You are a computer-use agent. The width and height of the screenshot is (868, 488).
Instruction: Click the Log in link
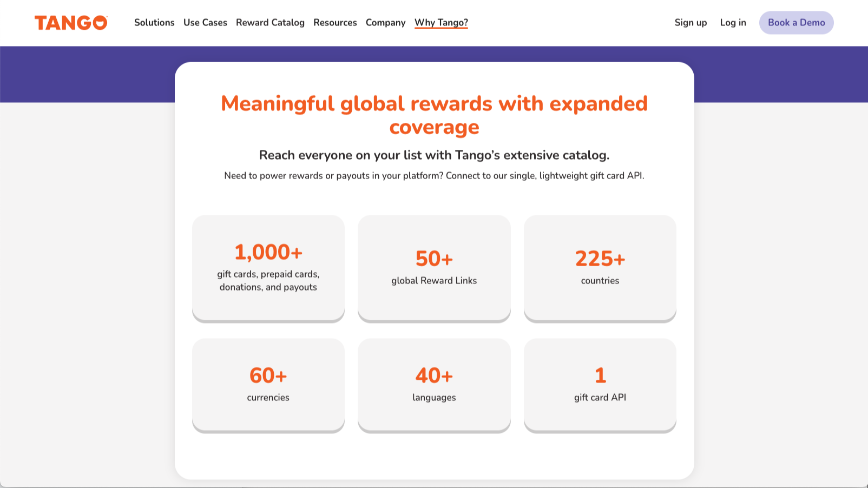(x=733, y=23)
